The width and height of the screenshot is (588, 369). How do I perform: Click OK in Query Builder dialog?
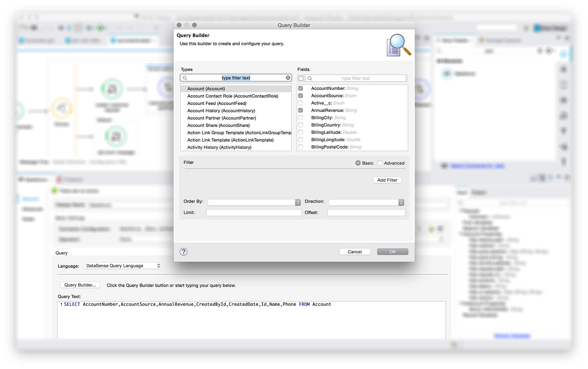[393, 252]
